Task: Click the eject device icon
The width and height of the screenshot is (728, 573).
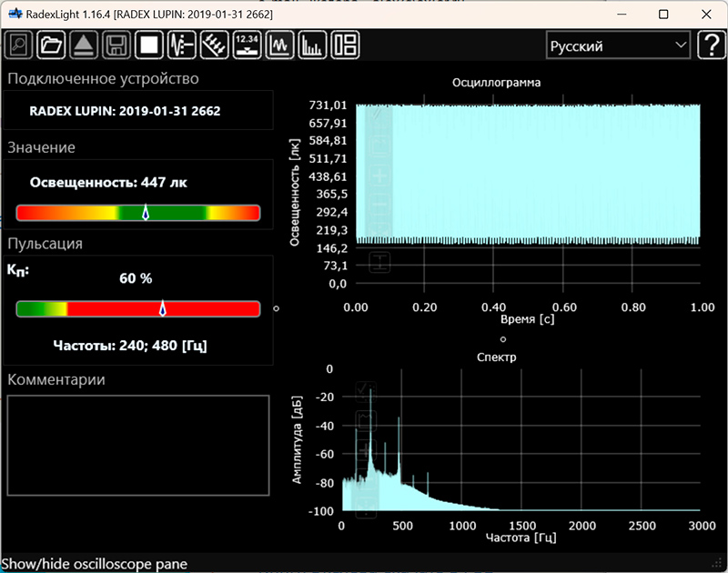Action: click(x=83, y=45)
